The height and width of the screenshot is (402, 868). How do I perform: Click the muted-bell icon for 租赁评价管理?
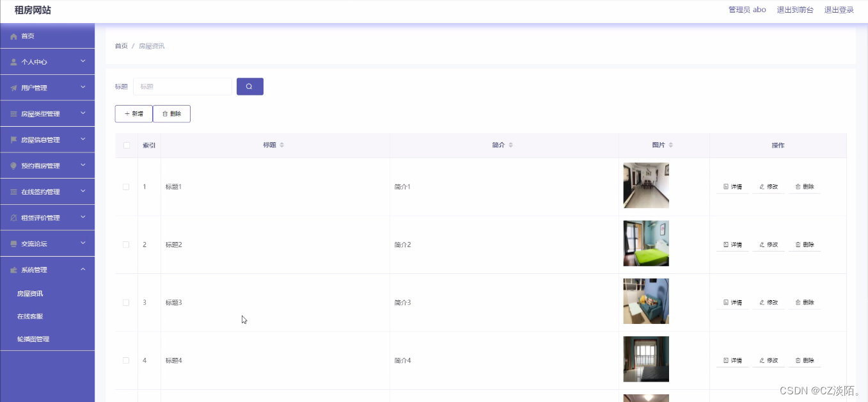[13, 218]
